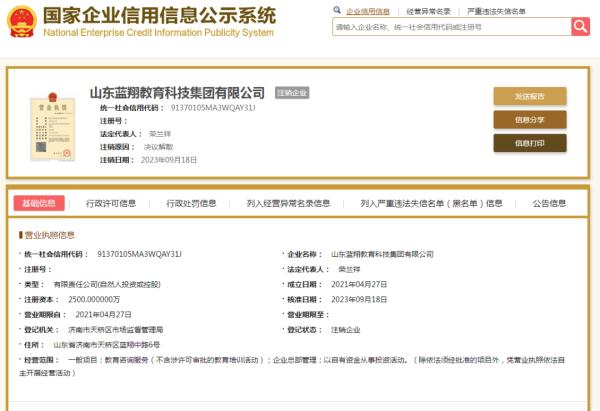Click the 注销企业 status badge by the company name
This screenshot has width=600, height=411.
coord(292,93)
